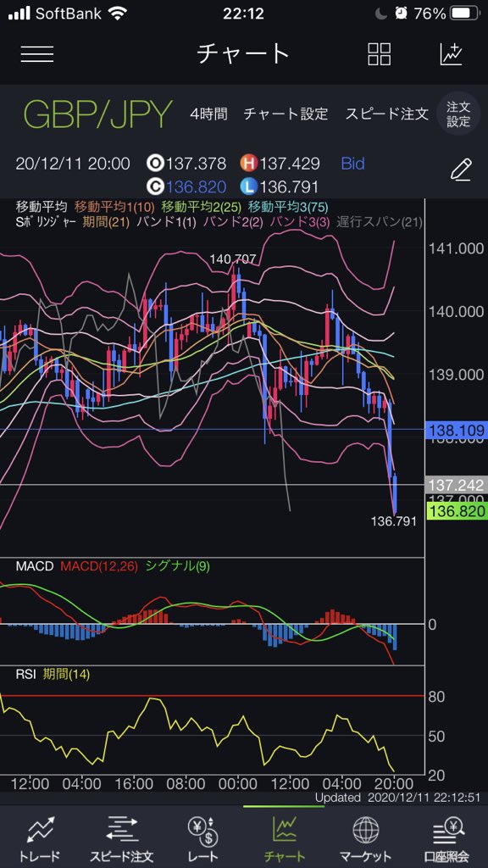The width and height of the screenshot is (488, 868).
Task: Tap the high value 137.429
Action: tap(290, 164)
